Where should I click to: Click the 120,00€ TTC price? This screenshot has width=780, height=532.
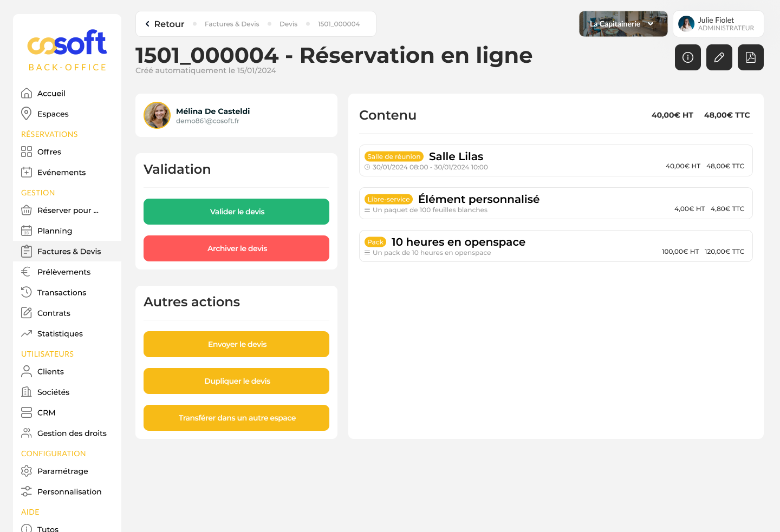[724, 251]
